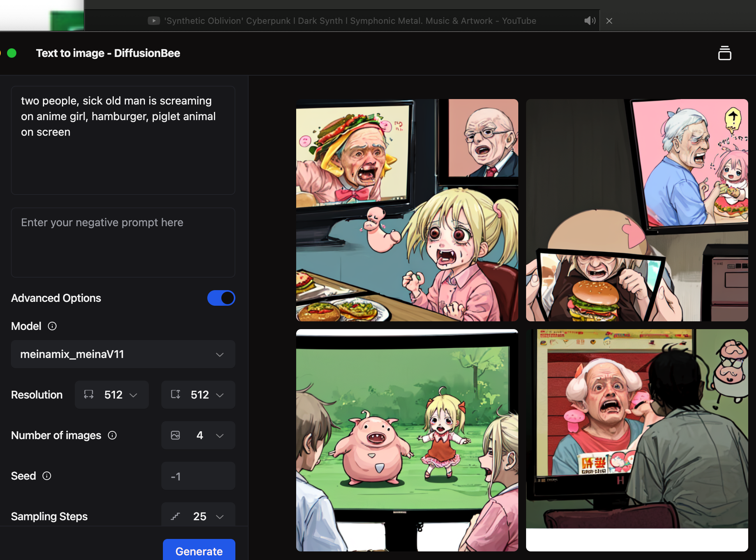756x560 pixels.
Task: Open the meinamix_meinaV11 model dropdown
Action: pos(123,354)
